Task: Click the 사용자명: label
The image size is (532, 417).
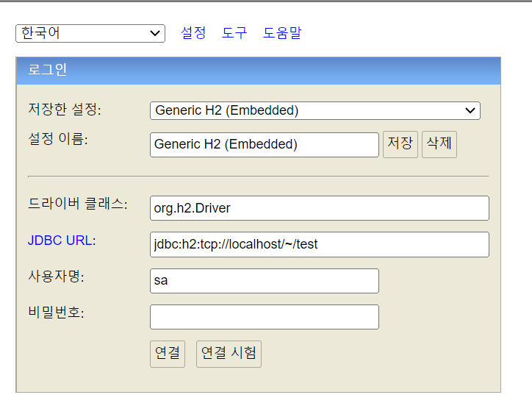Action: pos(56,277)
